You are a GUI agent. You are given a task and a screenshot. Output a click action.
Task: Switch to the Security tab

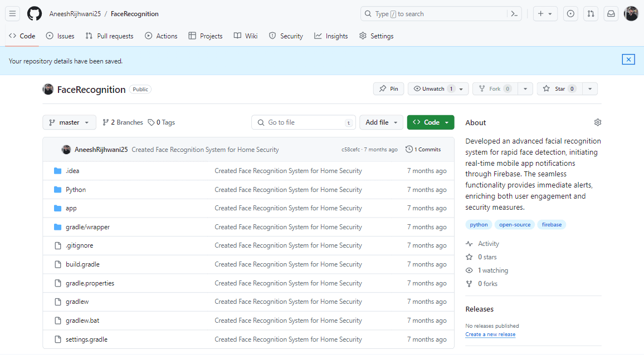tap(286, 36)
